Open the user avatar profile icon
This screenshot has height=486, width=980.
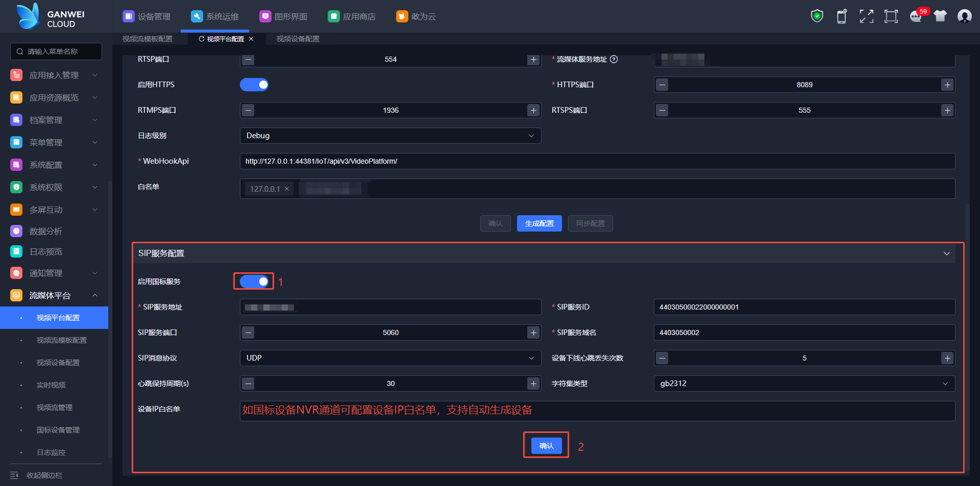tap(964, 16)
